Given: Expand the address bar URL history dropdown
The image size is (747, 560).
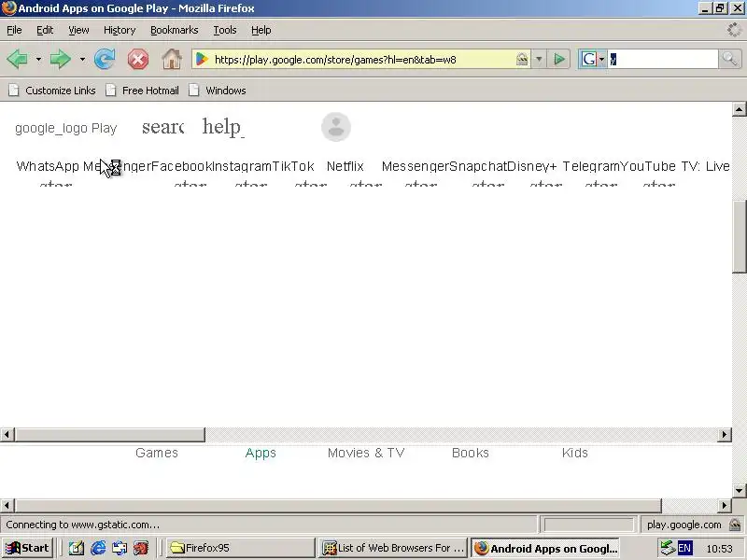Looking at the screenshot, I should [539, 60].
